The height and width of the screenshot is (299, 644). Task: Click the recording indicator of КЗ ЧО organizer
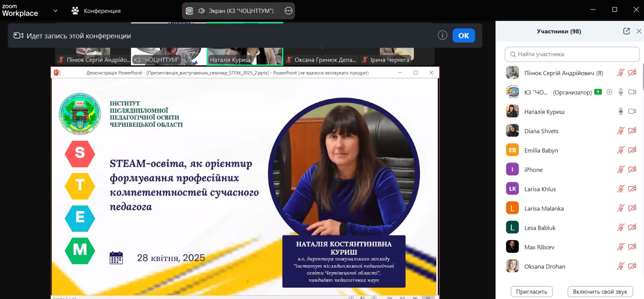[609, 92]
